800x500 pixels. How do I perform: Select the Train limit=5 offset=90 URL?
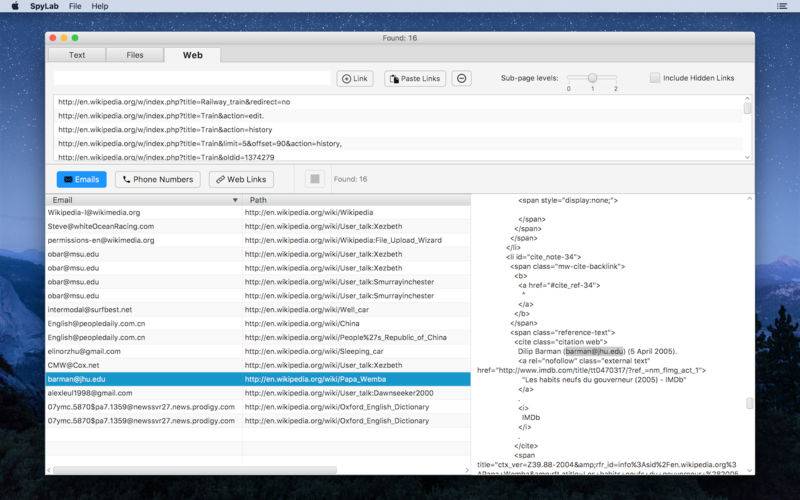397,143
